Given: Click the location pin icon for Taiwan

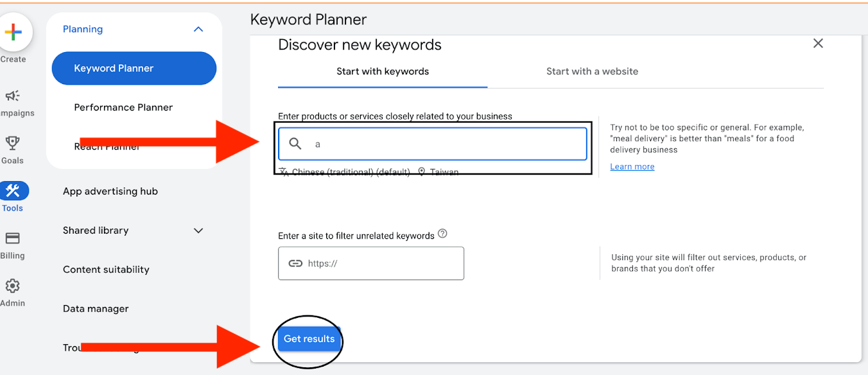Looking at the screenshot, I should (422, 172).
